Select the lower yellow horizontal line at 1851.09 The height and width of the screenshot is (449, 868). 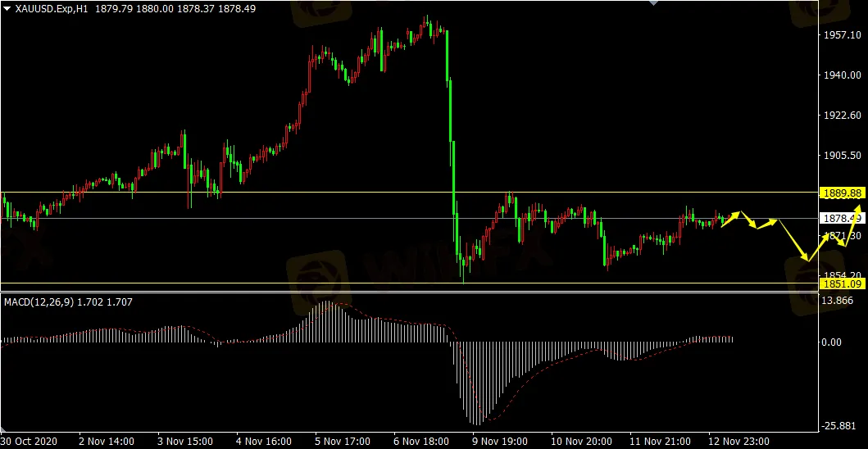coord(409,283)
